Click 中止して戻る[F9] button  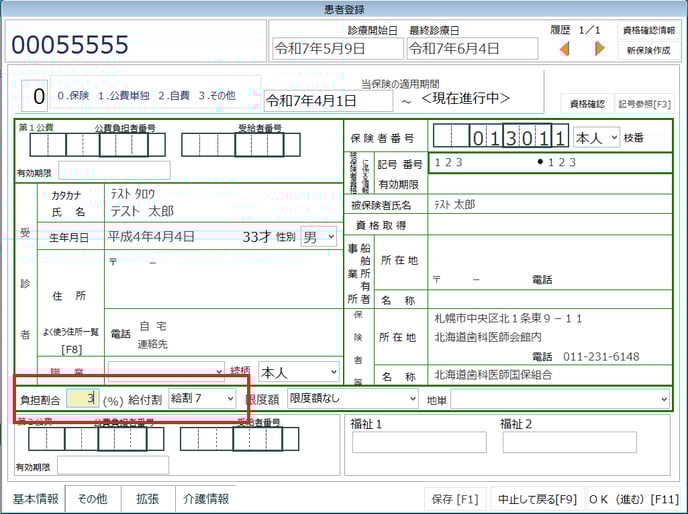coord(538,499)
